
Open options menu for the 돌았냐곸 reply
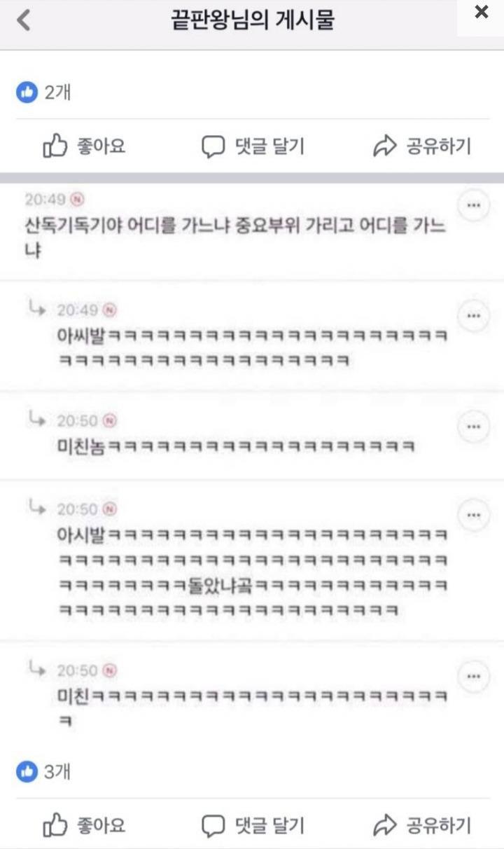473,516
